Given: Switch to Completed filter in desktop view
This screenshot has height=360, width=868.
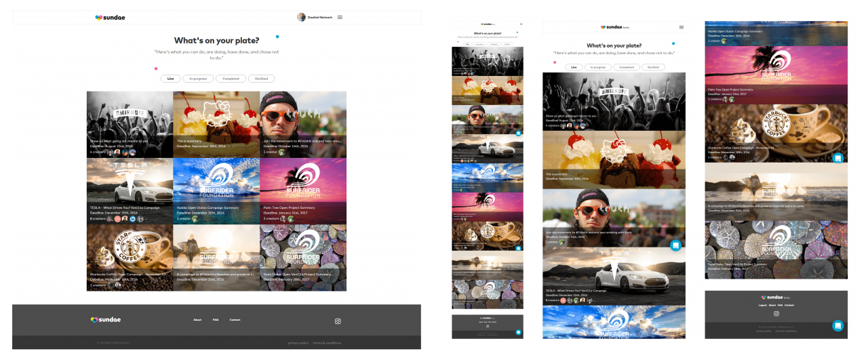Looking at the screenshot, I should coord(231,79).
